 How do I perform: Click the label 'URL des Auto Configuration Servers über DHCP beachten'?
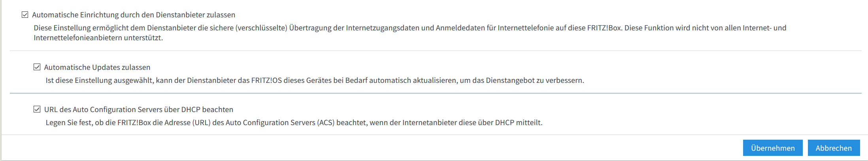pyautogui.click(x=139, y=110)
